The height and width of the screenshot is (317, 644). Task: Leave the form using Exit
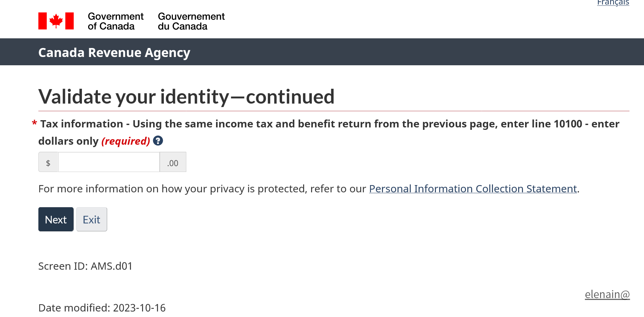click(x=92, y=219)
